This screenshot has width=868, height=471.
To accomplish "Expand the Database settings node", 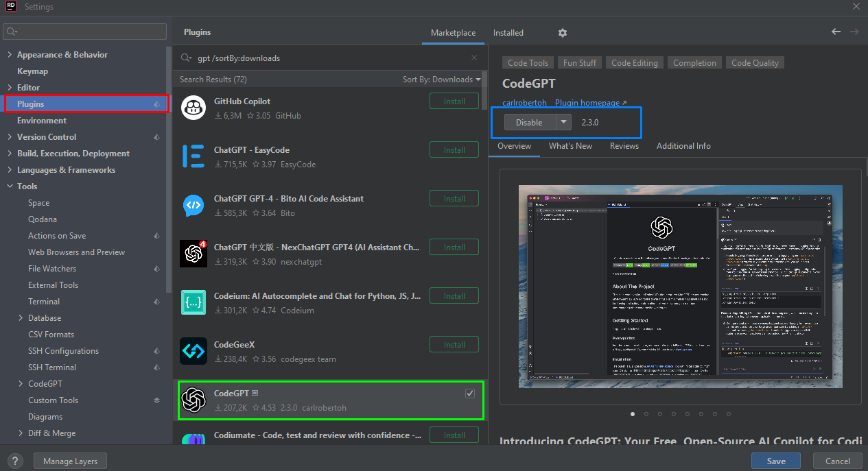I will [21, 318].
